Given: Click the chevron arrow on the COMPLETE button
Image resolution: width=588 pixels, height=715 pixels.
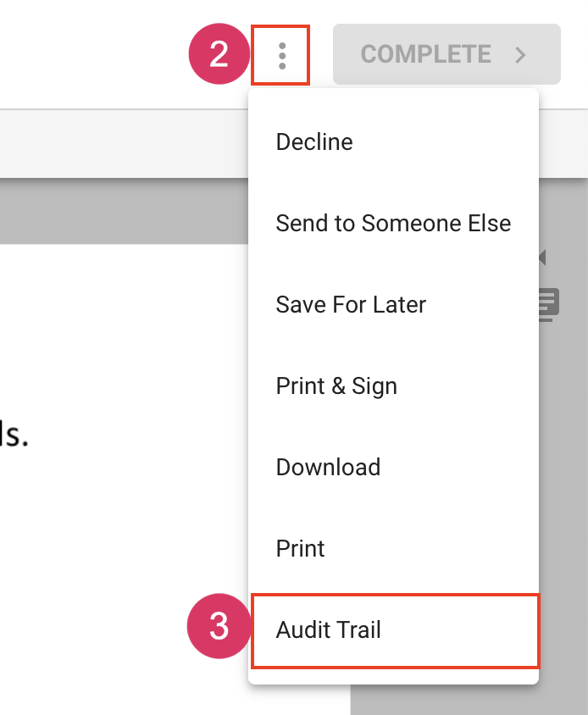Looking at the screenshot, I should pyautogui.click(x=521, y=55).
